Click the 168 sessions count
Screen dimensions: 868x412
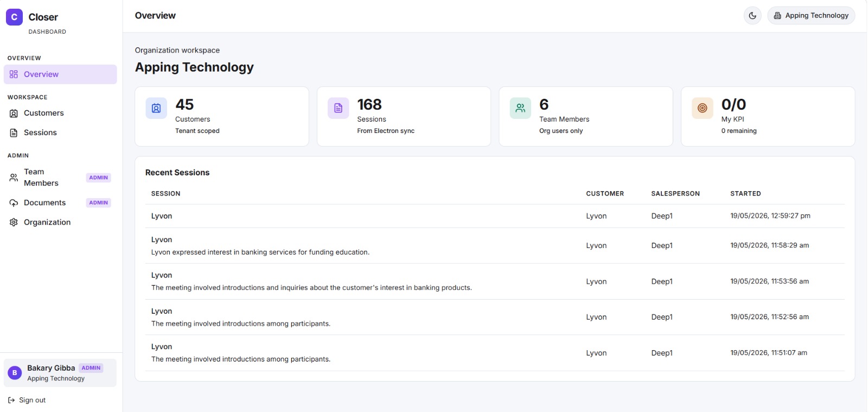(369, 104)
